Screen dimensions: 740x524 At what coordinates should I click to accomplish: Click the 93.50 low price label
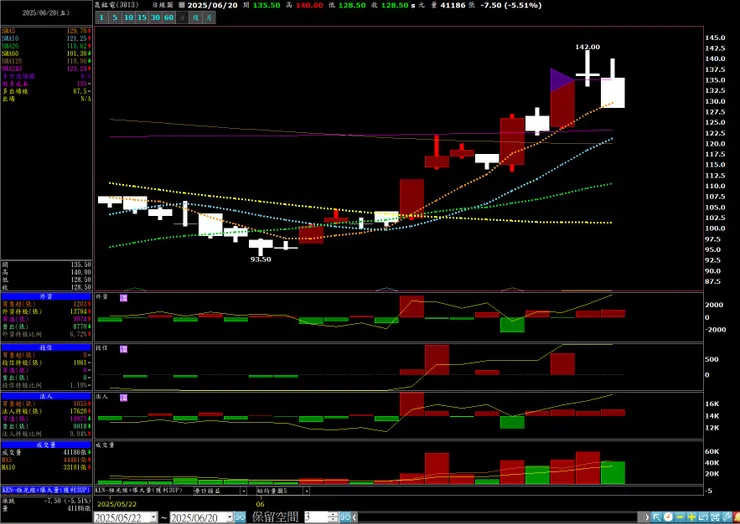(261, 259)
